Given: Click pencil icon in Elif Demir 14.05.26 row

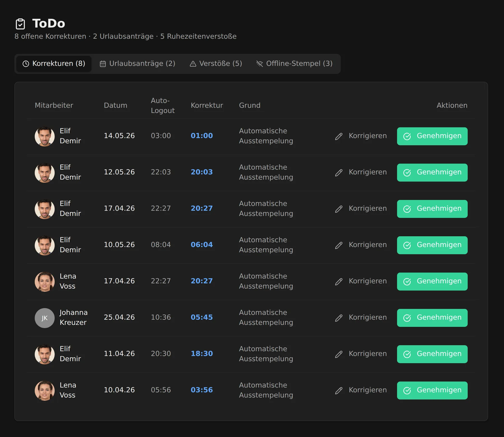Looking at the screenshot, I should click(x=339, y=136).
